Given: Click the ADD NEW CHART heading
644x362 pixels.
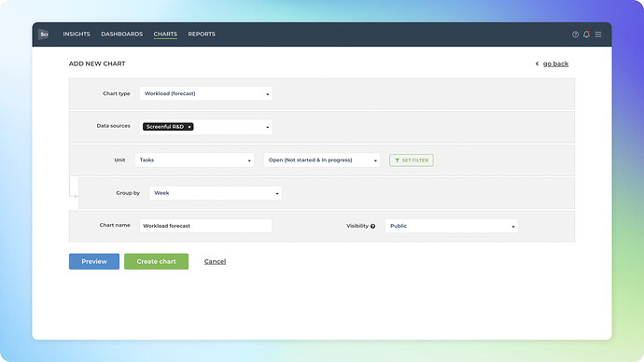Looking at the screenshot, I should pyautogui.click(x=97, y=63).
